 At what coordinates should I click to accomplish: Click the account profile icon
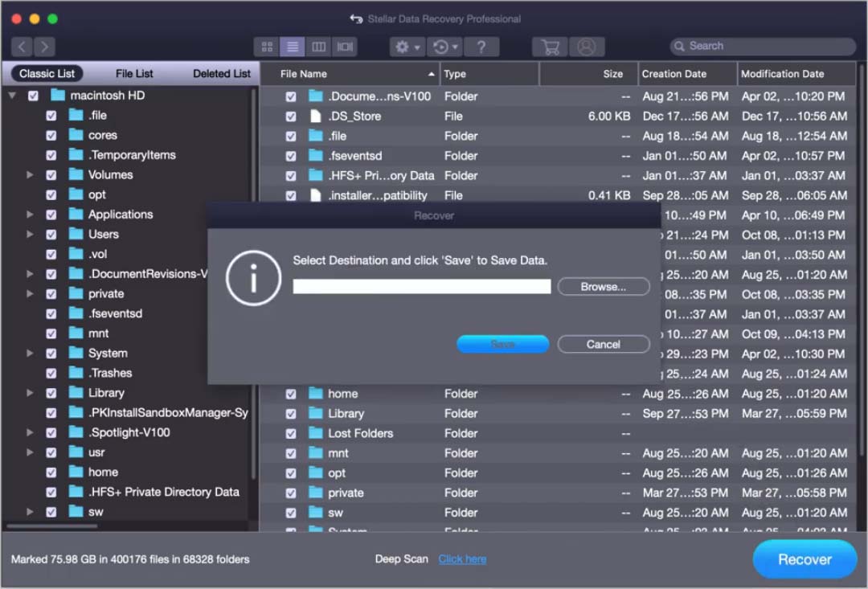587,47
